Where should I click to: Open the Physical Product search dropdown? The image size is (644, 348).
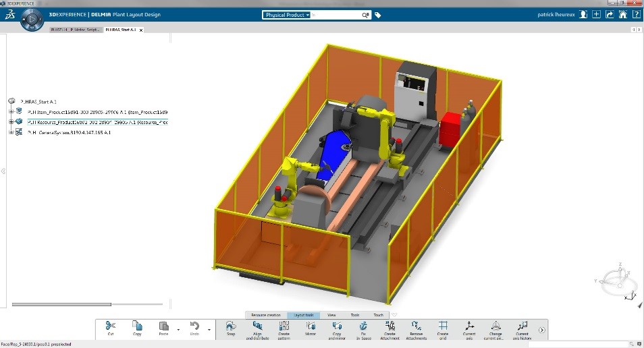tap(287, 14)
